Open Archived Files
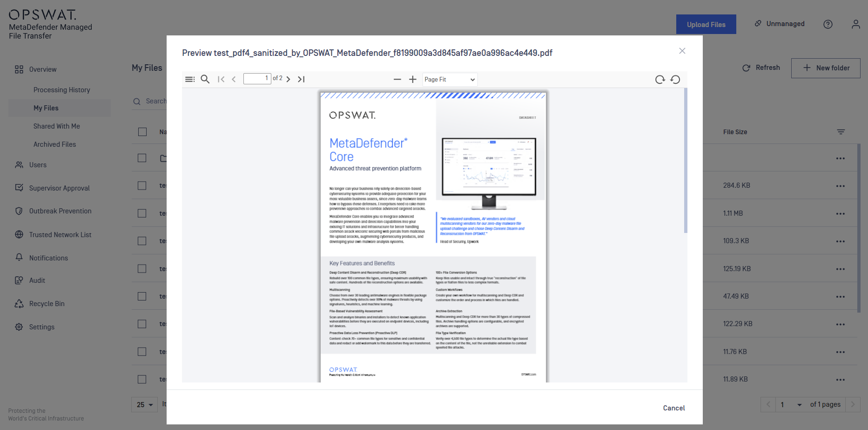 point(54,144)
